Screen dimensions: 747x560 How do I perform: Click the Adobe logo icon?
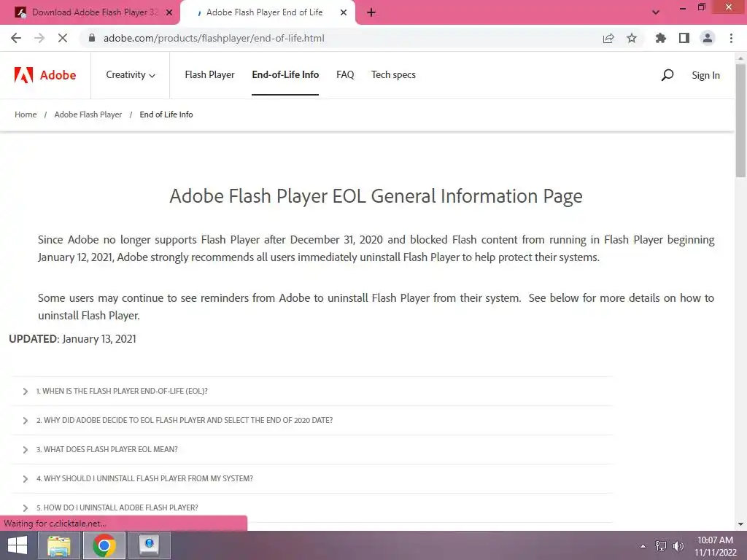tap(24, 75)
